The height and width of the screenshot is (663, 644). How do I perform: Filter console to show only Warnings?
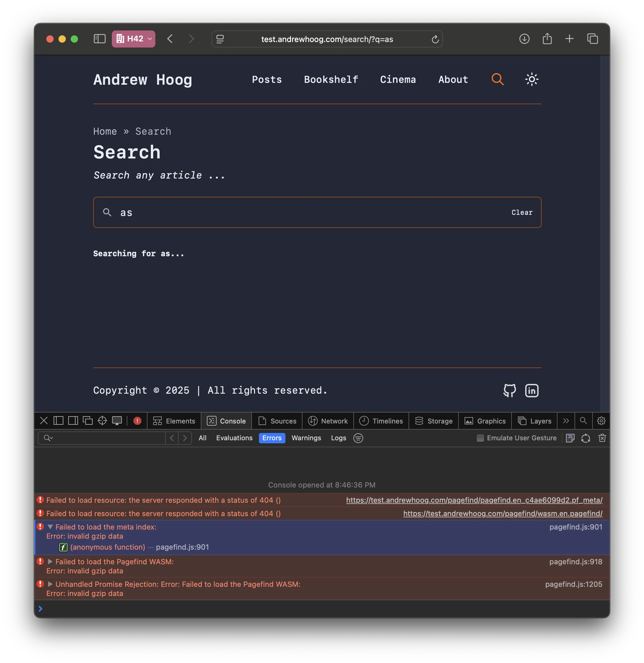306,438
